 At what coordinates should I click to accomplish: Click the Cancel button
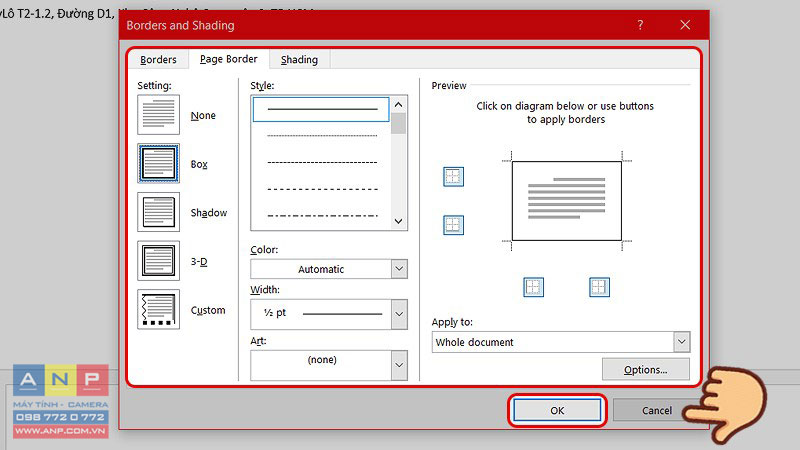(x=657, y=410)
